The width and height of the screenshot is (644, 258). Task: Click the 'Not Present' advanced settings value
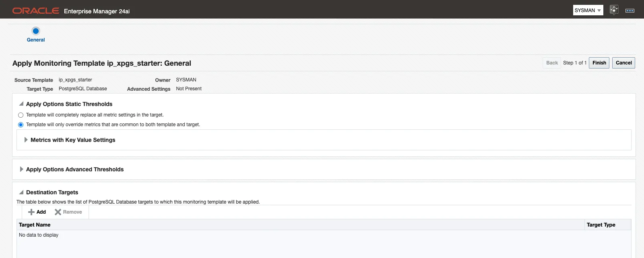point(189,89)
